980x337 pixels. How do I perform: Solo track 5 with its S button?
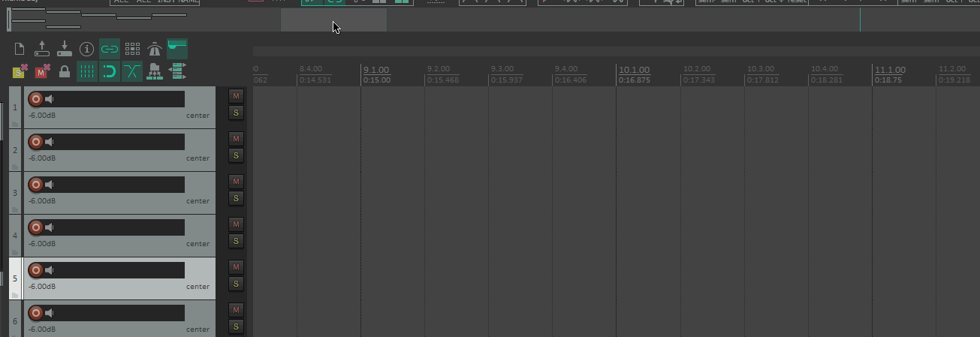click(x=236, y=284)
